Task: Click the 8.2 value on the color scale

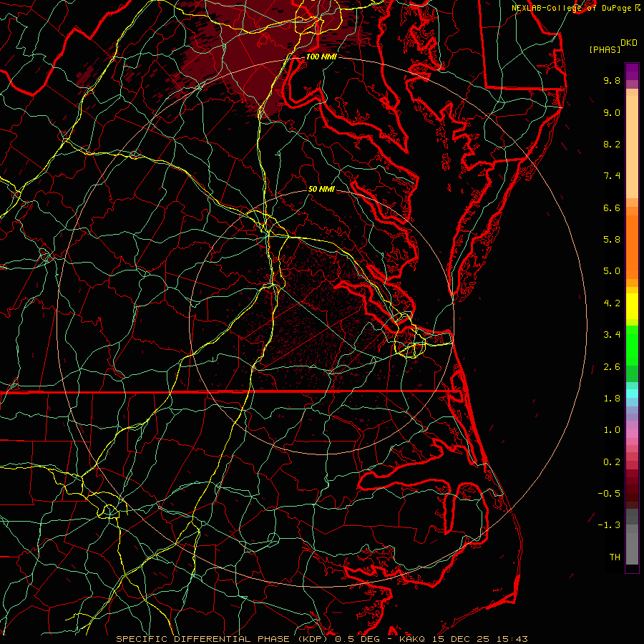Action: coord(612,144)
